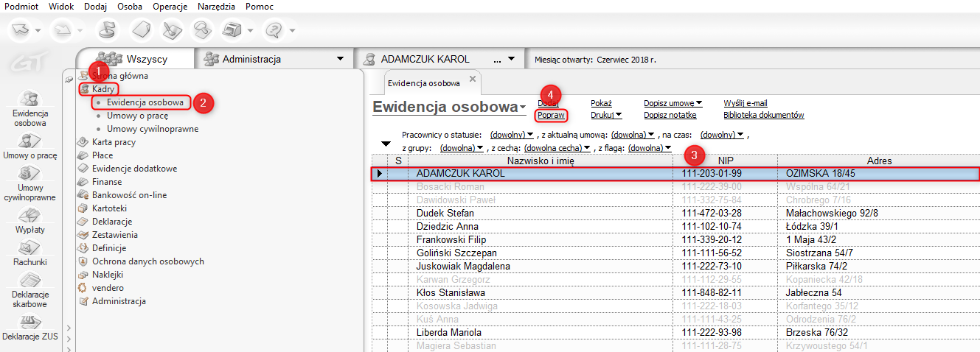Select Umowy o pracę under Kadry

coord(137,116)
